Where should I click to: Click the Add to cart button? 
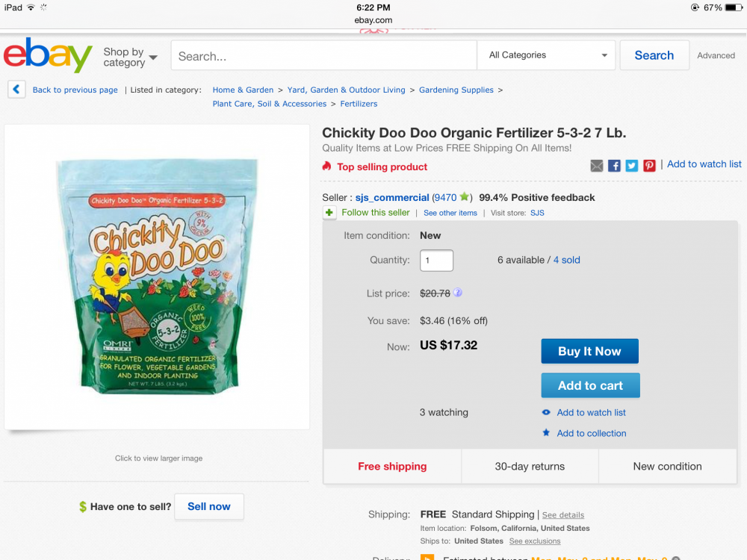[590, 385]
